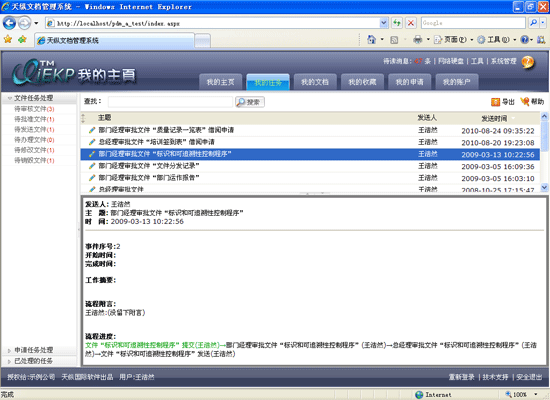Click pencil icon of 文件分发记录 row
This screenshot has width=550, height=400.
point(92,166)
